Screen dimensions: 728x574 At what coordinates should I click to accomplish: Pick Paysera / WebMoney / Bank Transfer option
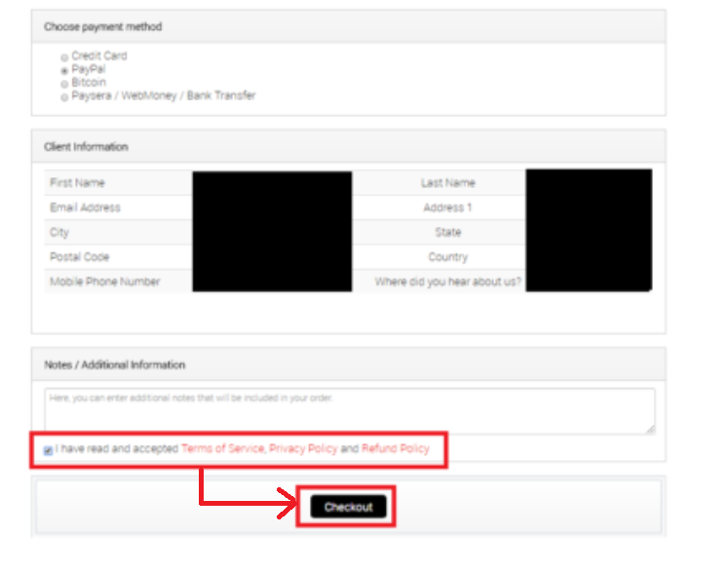click(64, 97)
